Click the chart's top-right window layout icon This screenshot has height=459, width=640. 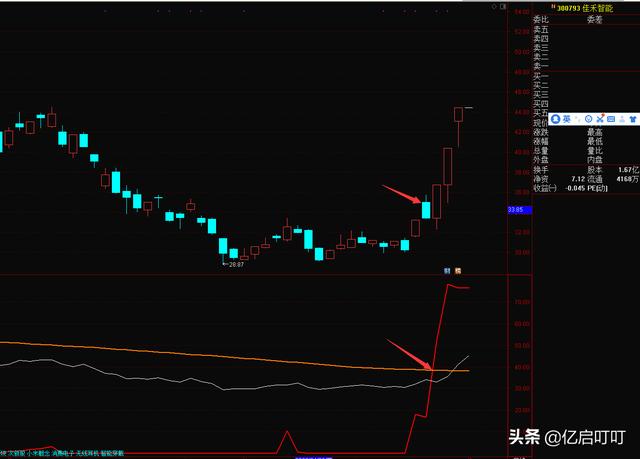(x=503, y=7)
